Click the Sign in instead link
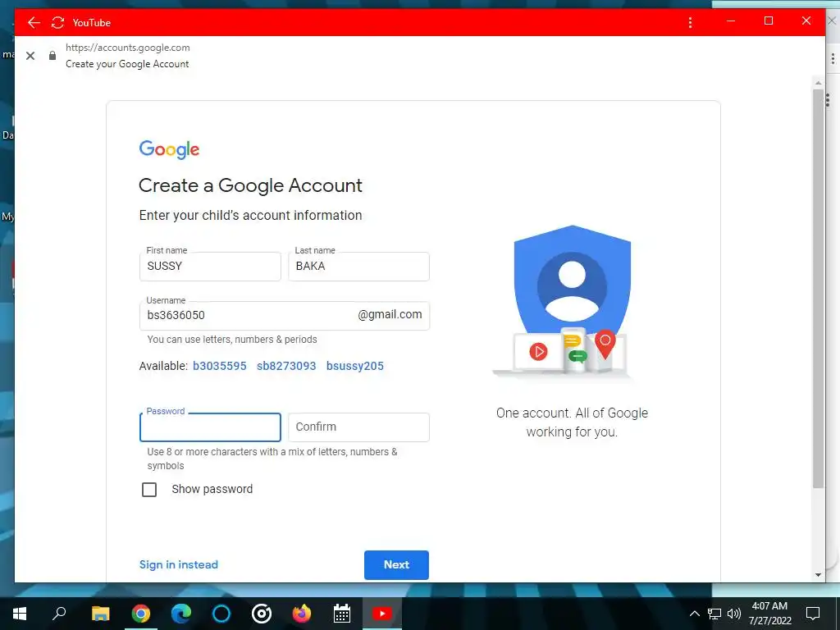The width and height of the screenshot is (840, 630). (178, 564)
